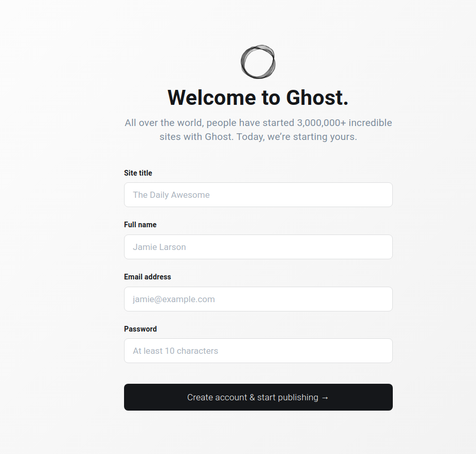
Task: Click 'At least 10 characters' placeholder text
Action: 176,351
